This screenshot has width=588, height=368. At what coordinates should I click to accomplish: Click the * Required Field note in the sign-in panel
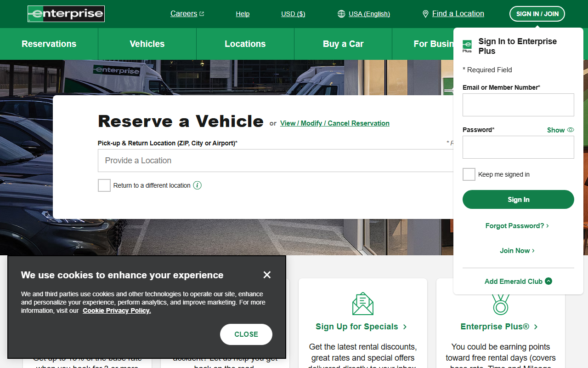[487, 70]
